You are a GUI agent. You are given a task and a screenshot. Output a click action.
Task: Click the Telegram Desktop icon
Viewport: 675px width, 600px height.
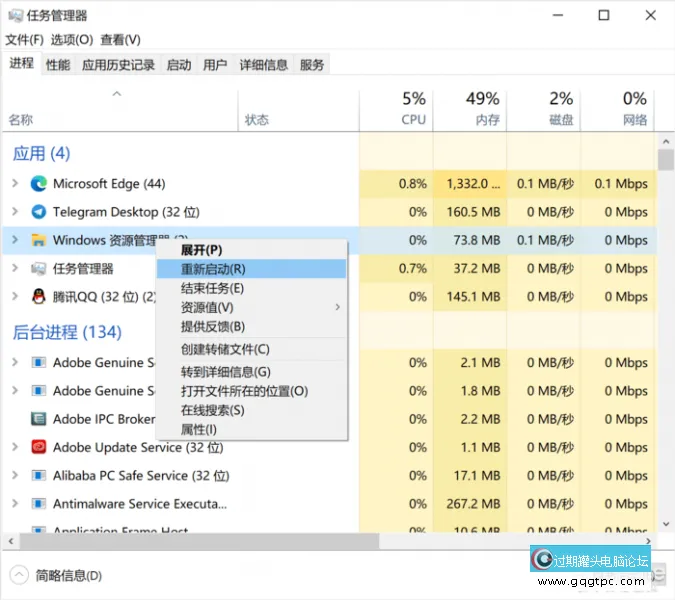tap(39, 212)
